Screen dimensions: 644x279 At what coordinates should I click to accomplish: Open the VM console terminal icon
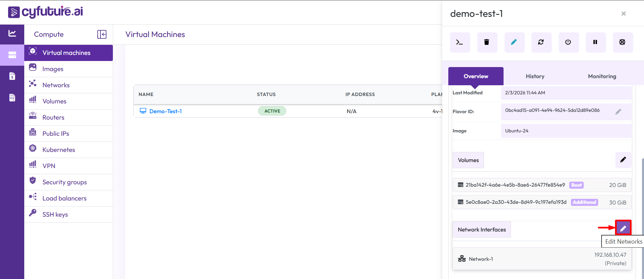[460, 42]
